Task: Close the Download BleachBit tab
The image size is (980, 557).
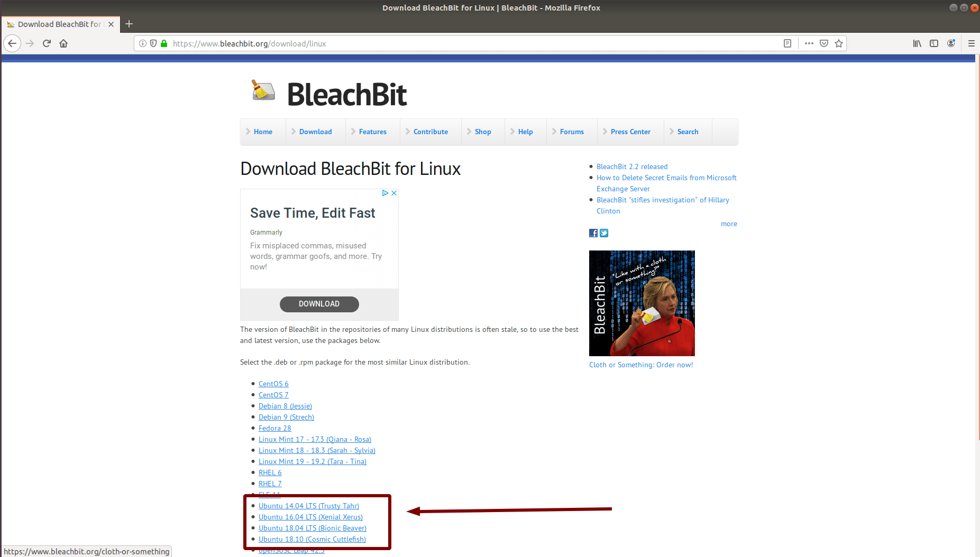Action: point(111,24)
